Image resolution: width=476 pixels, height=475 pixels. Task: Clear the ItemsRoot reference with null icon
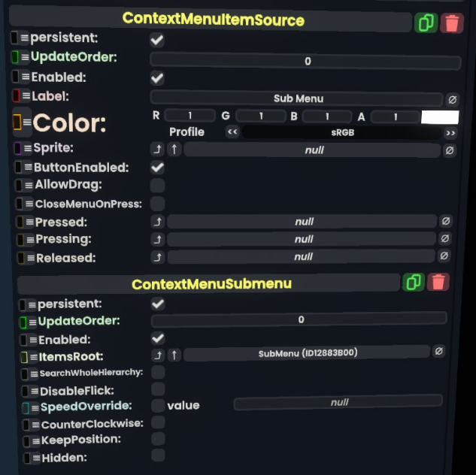click(x=439, y=352)
